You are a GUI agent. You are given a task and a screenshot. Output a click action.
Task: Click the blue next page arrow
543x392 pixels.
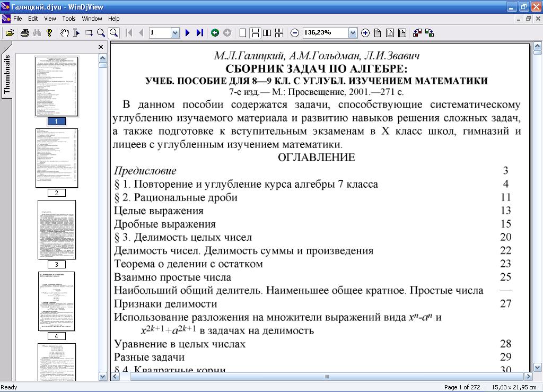point(187,33)
